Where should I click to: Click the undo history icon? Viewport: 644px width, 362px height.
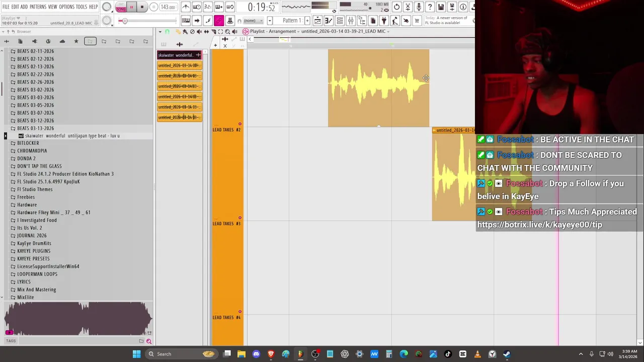[396, 7]
